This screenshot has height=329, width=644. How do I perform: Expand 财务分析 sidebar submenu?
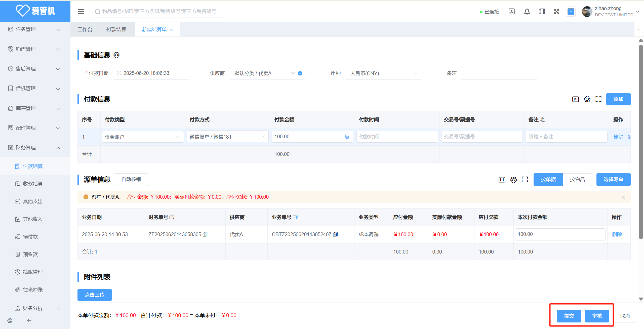[x=35, y=308]
